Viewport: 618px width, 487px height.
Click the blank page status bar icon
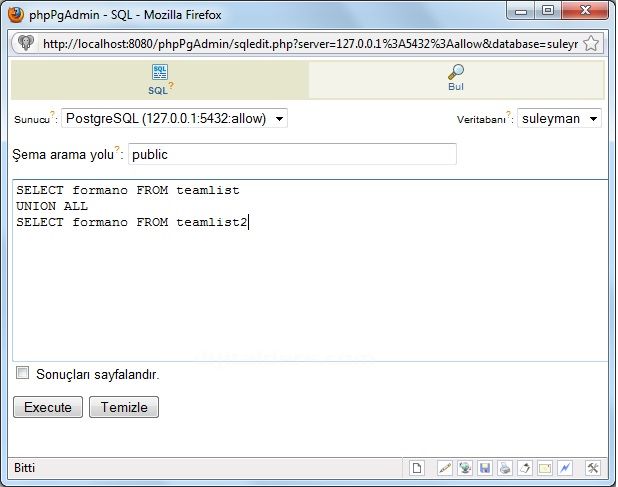pyautogui.click(x=417, y=468)
